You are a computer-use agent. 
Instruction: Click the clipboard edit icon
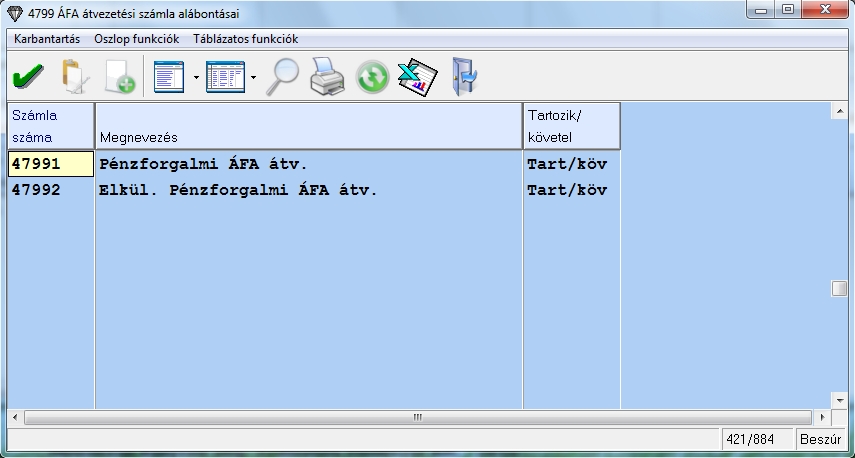click(73, 76)
